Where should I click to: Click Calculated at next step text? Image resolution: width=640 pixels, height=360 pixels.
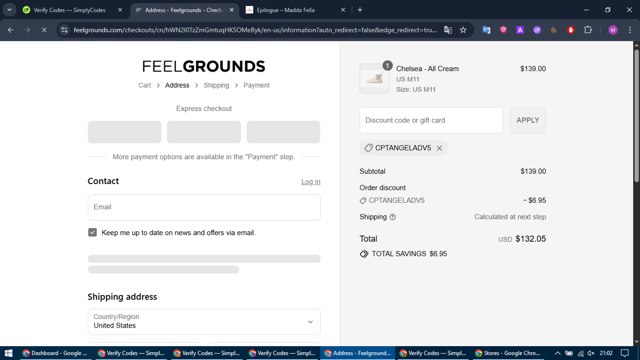tap(510, 217)
